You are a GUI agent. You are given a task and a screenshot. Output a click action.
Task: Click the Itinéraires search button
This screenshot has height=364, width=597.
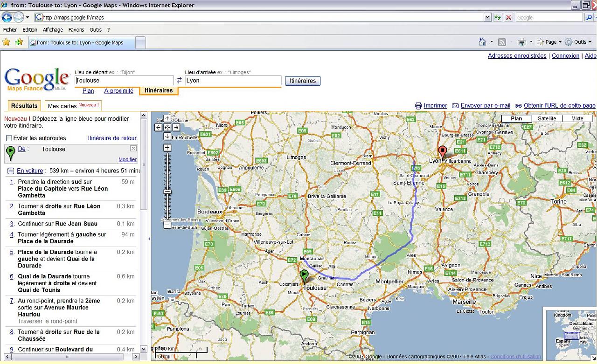[303, 81]
